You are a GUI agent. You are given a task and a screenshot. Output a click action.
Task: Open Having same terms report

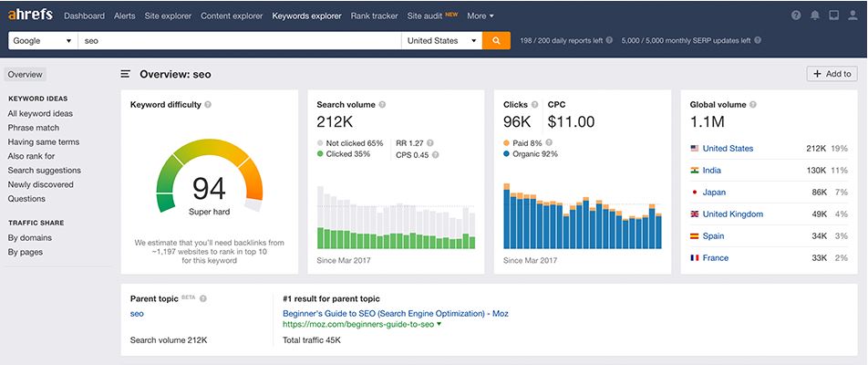[44, 141]
